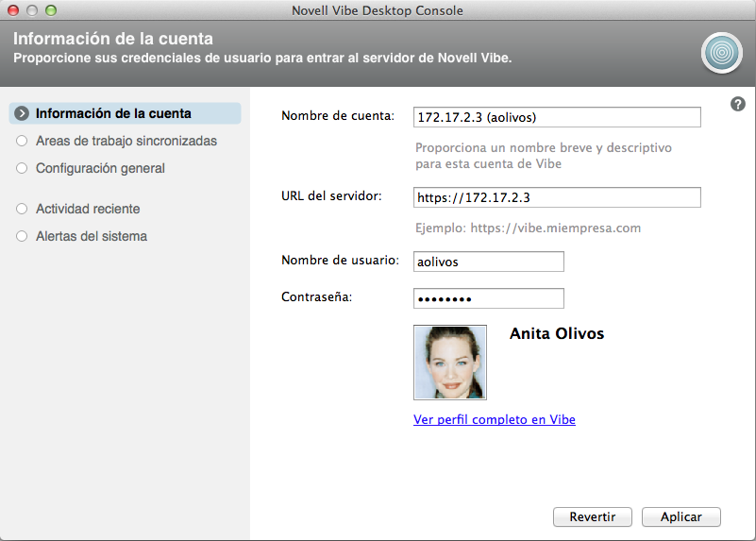
Task: Go to Configuración general section
Action: [x=100, y=168]
